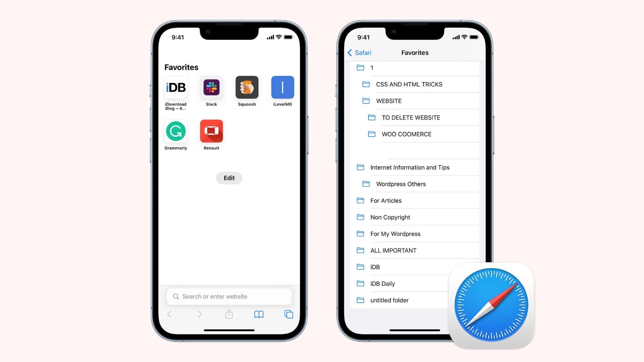
Task: Tap the back arrow to Safari
Action: (x=359, y=53)
